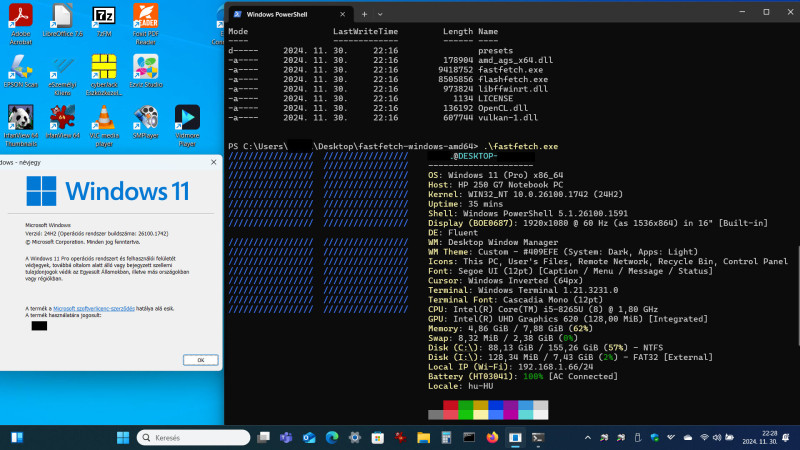Click the 'LastWriteTime' column header text
Screen dimensions: 800x450
tap(365, 32)
